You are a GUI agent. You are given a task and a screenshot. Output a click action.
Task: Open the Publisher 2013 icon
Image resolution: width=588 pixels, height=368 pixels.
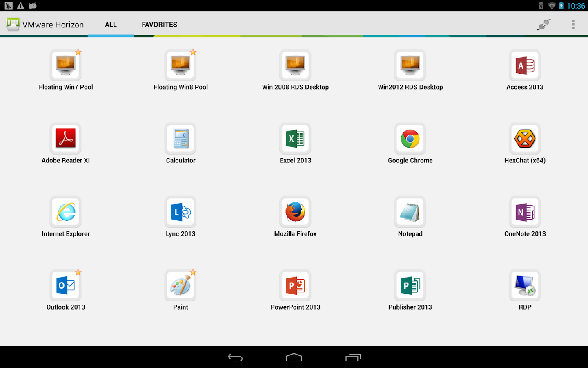[x=410, y=285]
